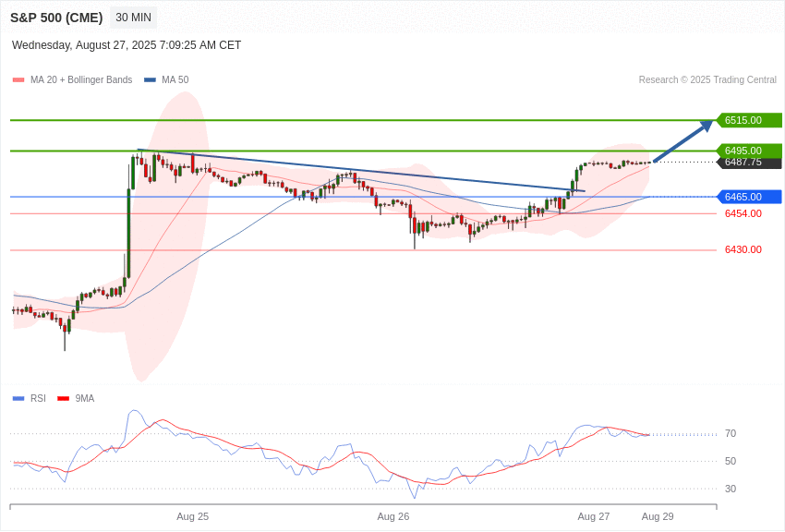Click the 6430.00 red support label

click(x=743, y=249)
